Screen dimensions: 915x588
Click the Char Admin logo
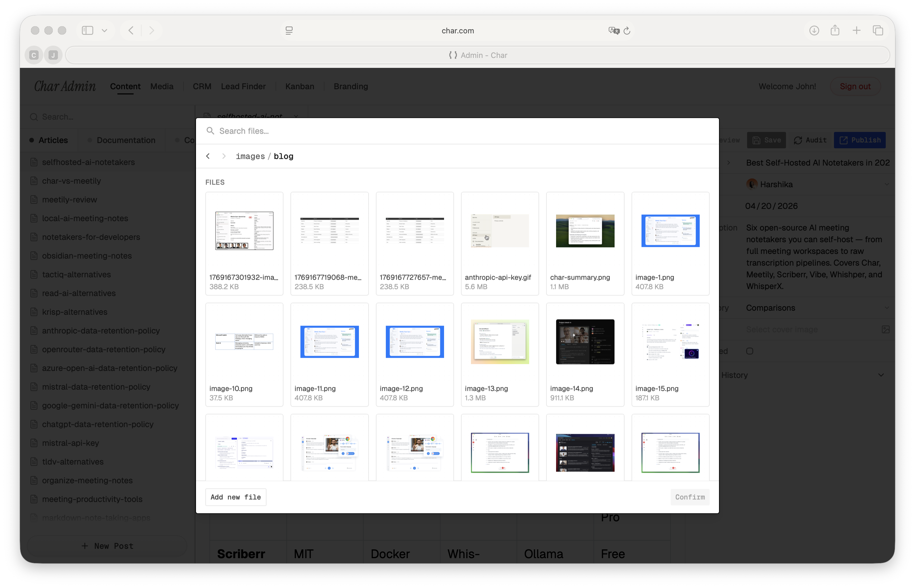click(x=65, y=86)
